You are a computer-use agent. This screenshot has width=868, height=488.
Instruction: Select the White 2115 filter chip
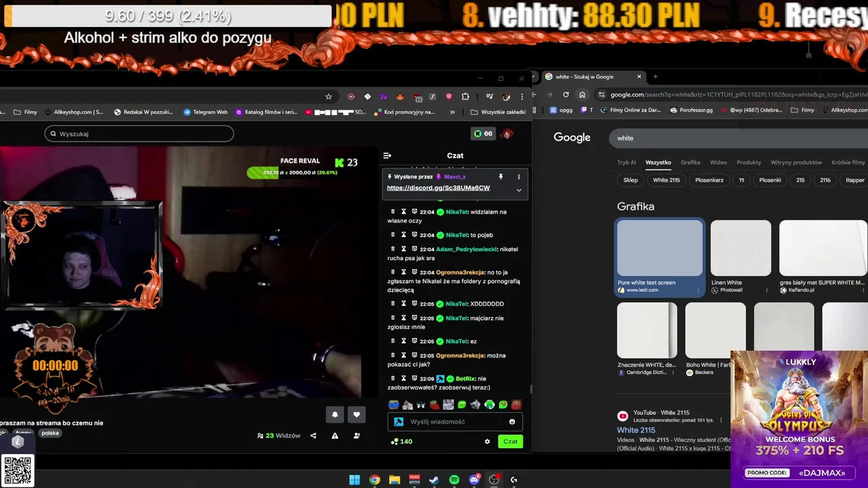pyautogui.click(x=666, y=180)
